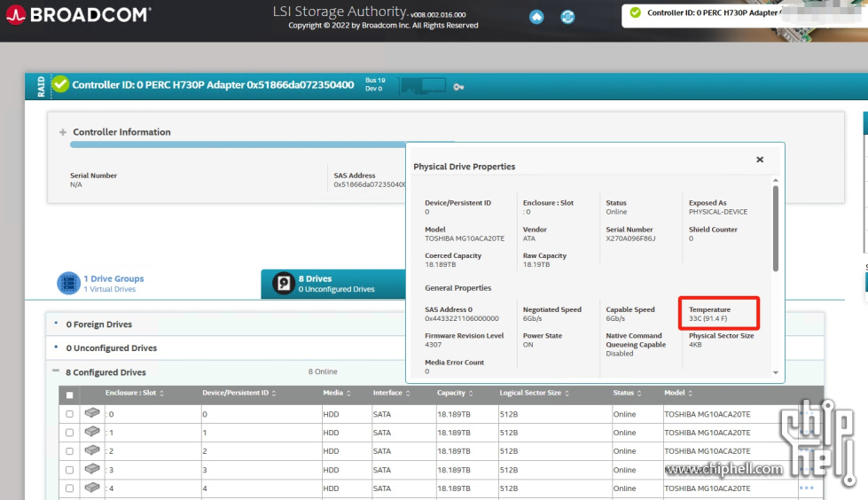Open the controller selector in top right

click(x=745, y=14)
